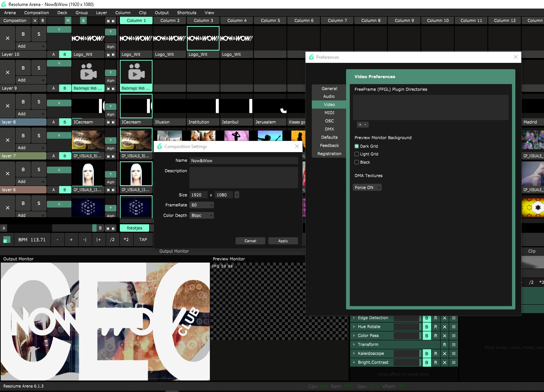This screenshot has width=544, height=392.
Task: Enable Light Grid preview background
Action: pyautogui.click(x=357, y=154)
